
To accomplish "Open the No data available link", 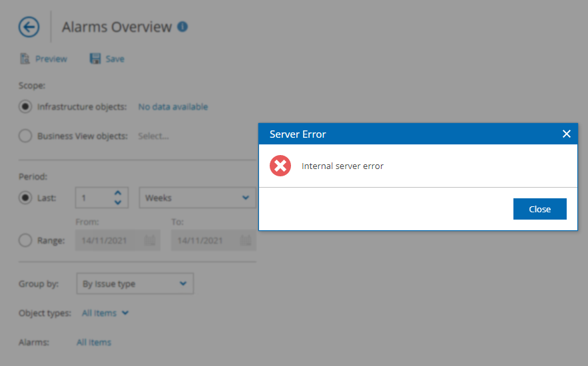I will [x=173, y=106].
